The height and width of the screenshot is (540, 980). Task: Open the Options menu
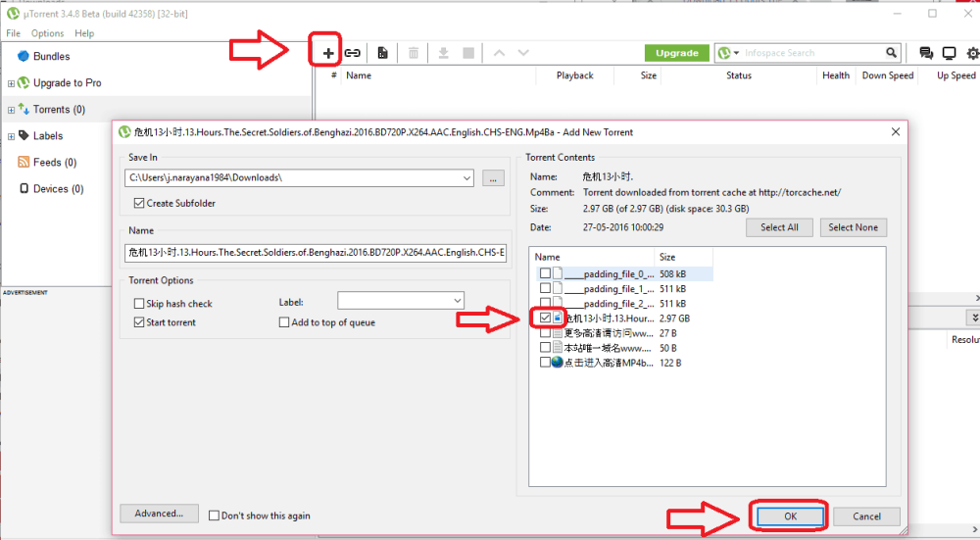pyautogui.click(x=47, y=33)
